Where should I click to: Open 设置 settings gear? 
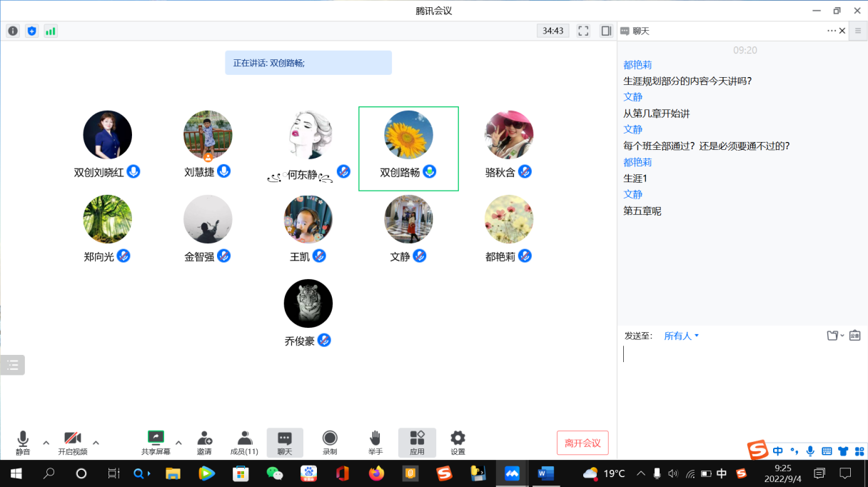(x=458, y=443)
